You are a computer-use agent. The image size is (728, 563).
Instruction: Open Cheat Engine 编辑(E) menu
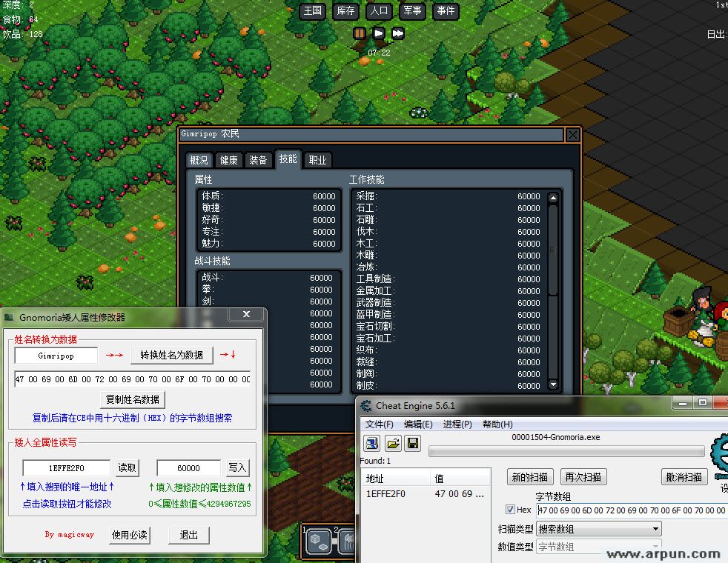tap(418, 424)
